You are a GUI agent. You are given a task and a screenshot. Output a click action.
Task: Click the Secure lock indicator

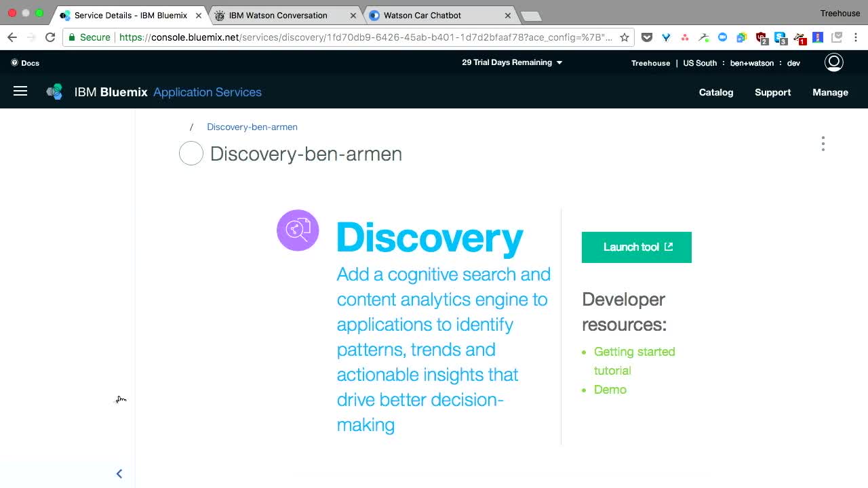(90, 37)
